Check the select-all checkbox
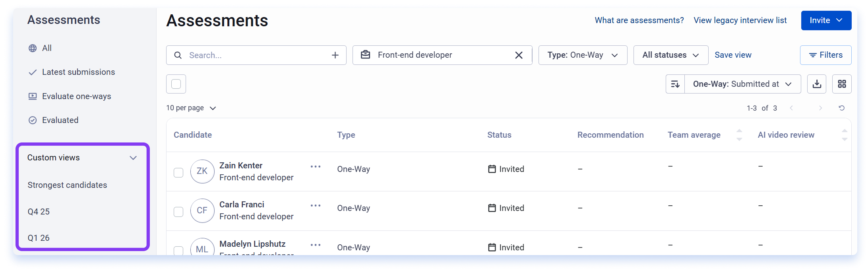The width and height of the screenshot is (868, 271). coord(176,84)
